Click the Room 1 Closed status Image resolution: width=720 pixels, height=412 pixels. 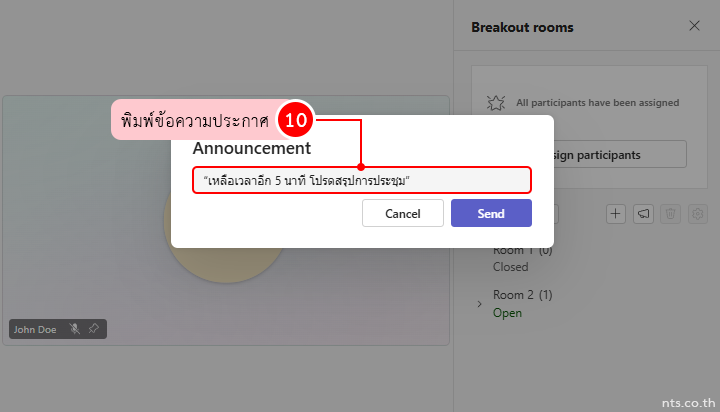510,267
